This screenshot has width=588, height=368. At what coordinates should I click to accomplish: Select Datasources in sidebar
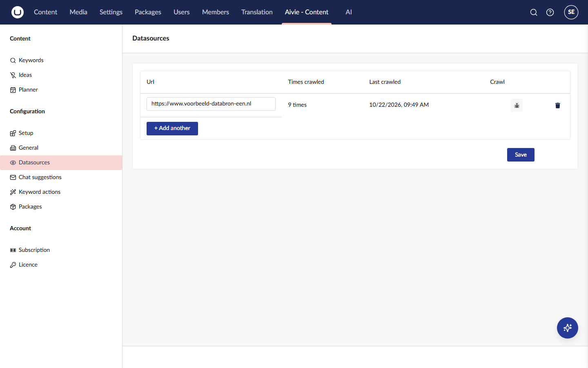pos(61,162)
